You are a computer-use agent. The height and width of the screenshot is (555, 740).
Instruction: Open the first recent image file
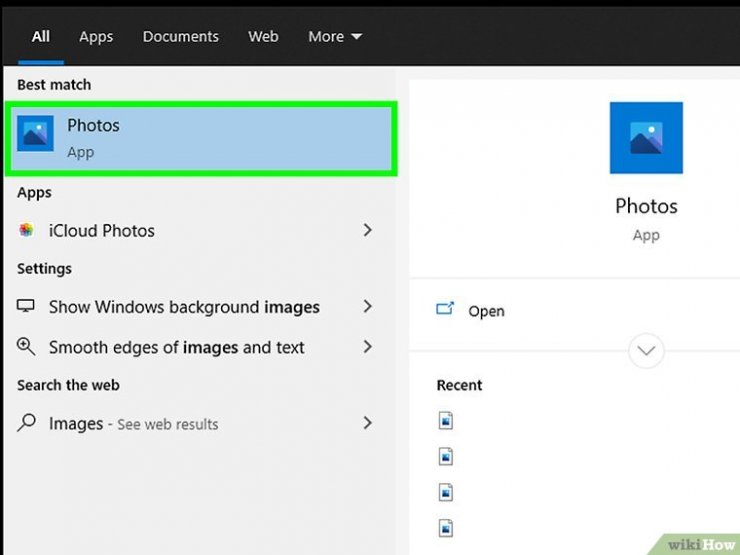coord(446,420)
